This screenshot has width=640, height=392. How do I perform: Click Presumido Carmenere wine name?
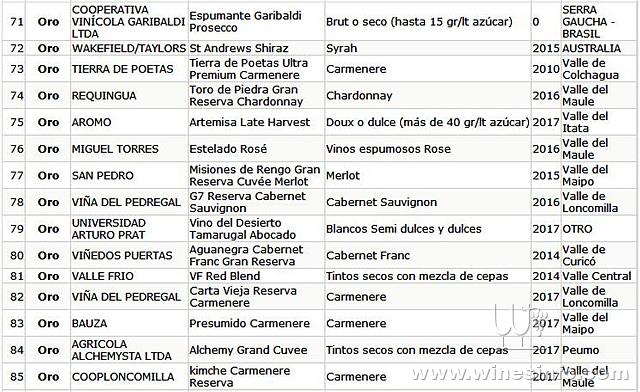(249, 323)
